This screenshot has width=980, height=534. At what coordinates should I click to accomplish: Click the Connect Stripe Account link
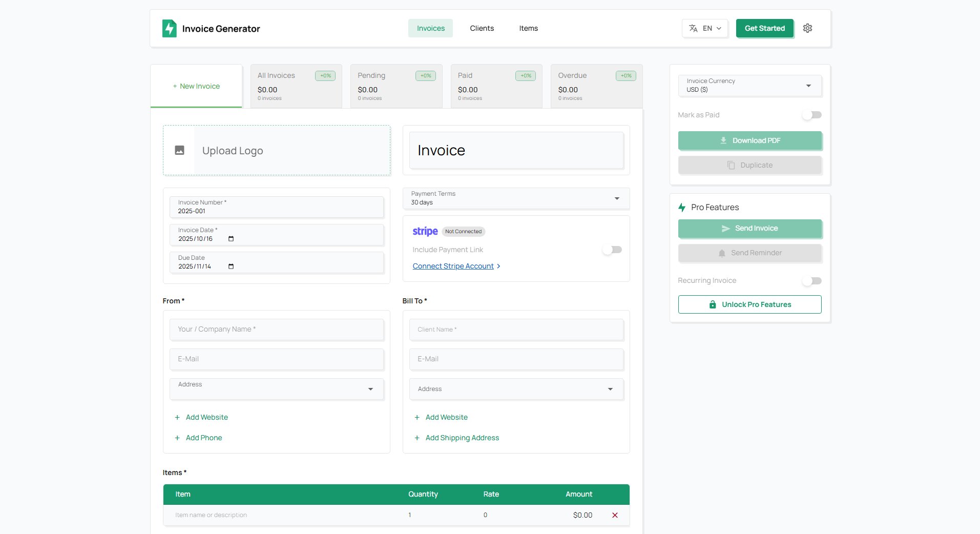(453, 266)
